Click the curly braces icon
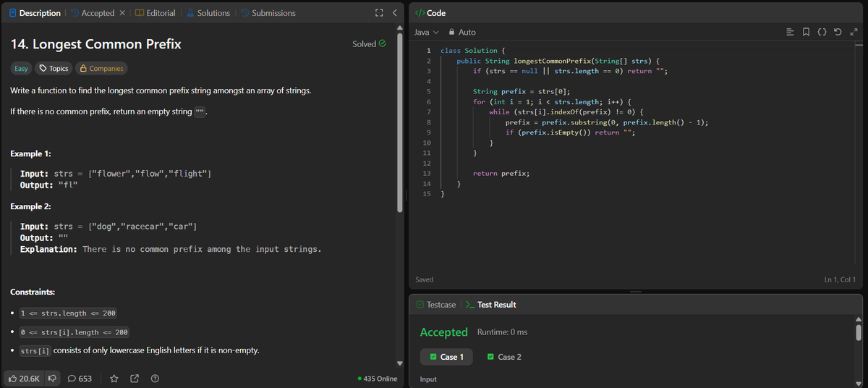The image size is (868, 388). [x=823, y=33]
